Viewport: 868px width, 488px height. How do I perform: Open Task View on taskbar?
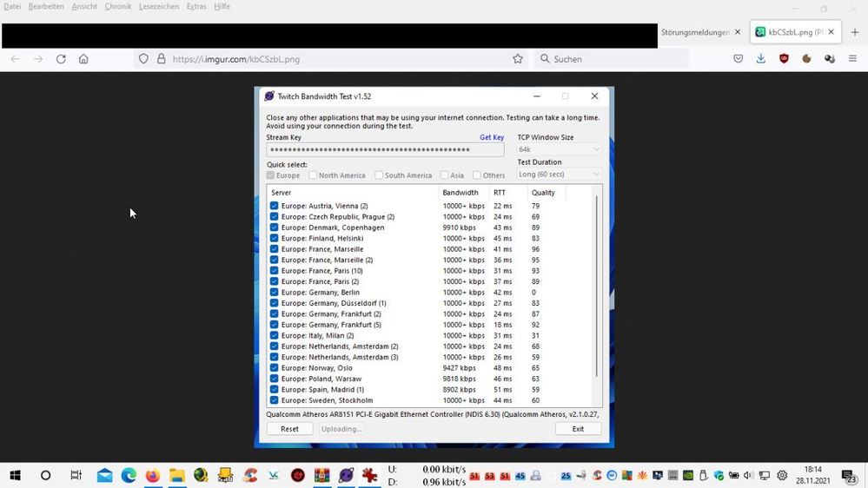76,475
